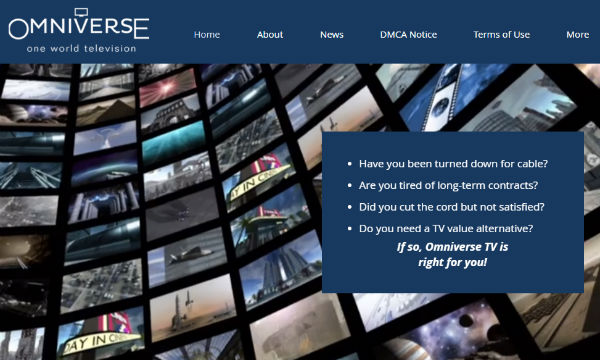Open the Home page

tap(207, 35)
